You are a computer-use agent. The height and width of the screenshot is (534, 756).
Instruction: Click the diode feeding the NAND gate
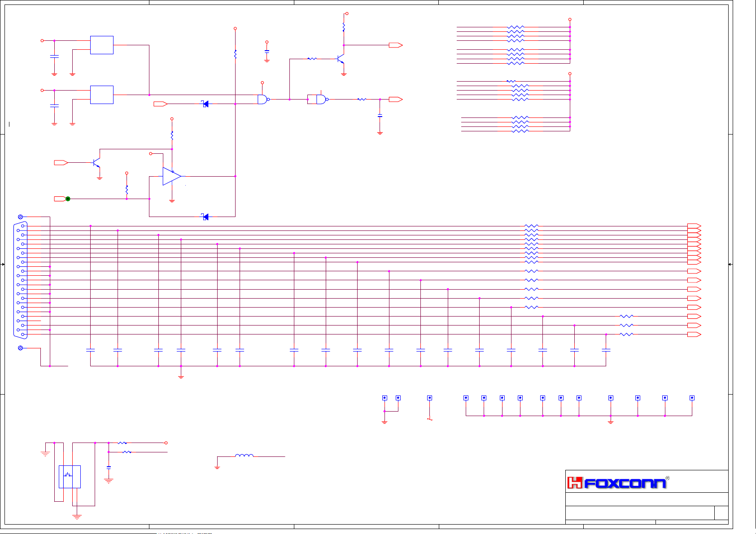(205, 104)
